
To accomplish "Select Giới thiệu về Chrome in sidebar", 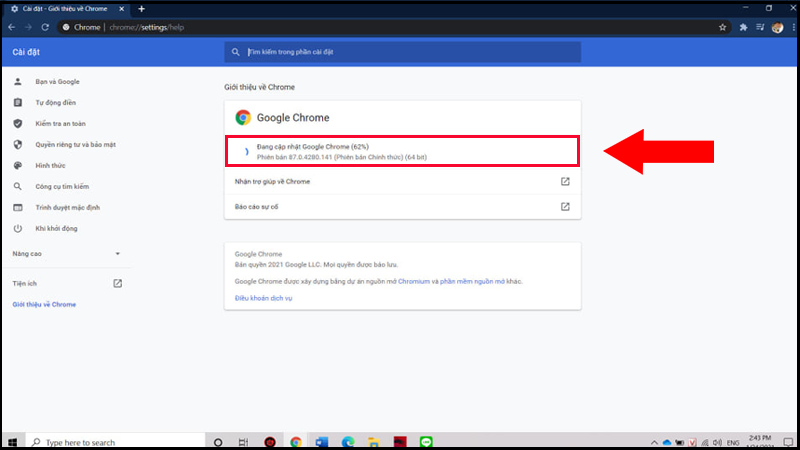I will tap(44, 304).
